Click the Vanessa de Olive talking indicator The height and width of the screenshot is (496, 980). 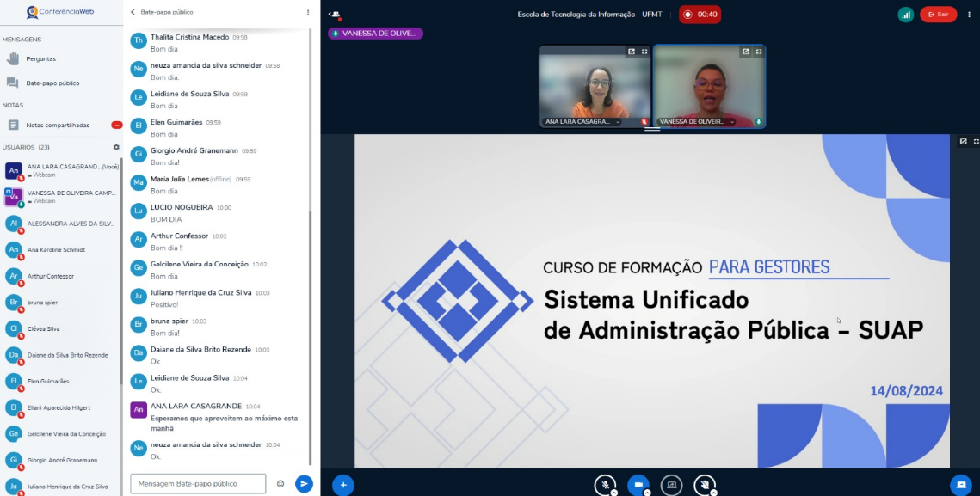point(376,34)
